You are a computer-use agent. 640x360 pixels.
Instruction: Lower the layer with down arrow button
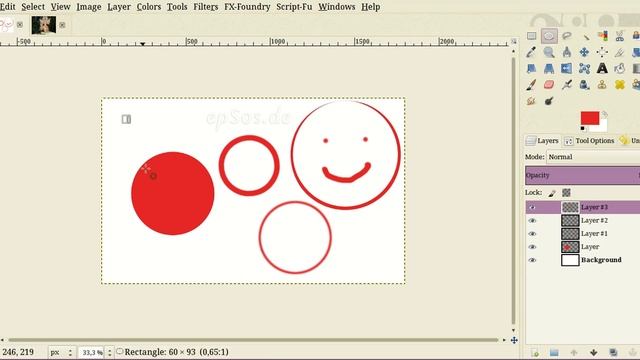coord(593,352)
